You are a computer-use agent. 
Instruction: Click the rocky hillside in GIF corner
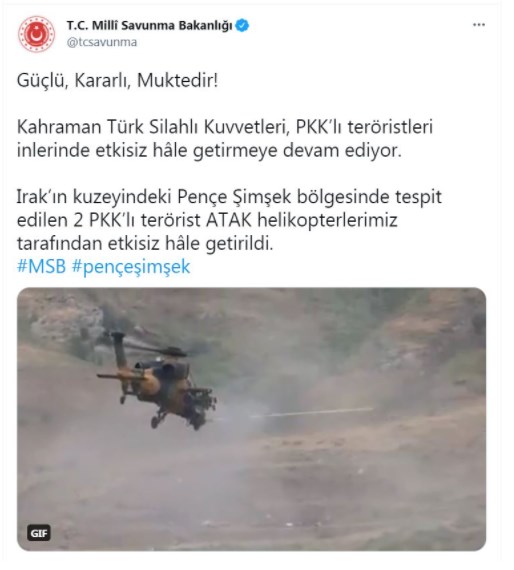click(x=62, y=316)
